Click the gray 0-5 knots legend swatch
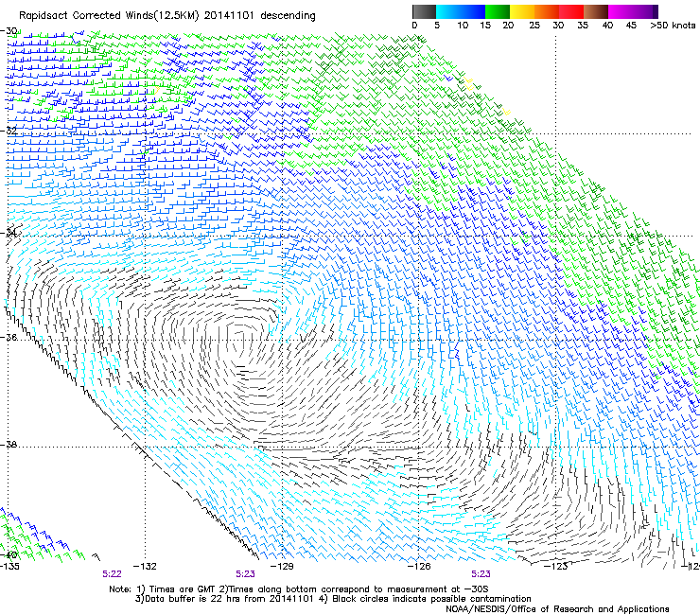Viewport: 700px width, 615px height. (x=424, y=11)
